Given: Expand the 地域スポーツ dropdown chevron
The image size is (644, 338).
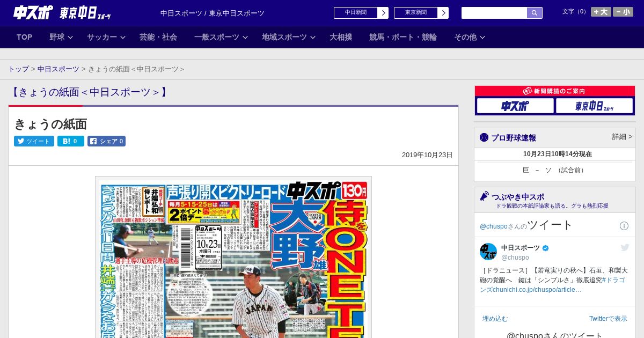Looking at the screenshot, I should [x=313, y=37].
